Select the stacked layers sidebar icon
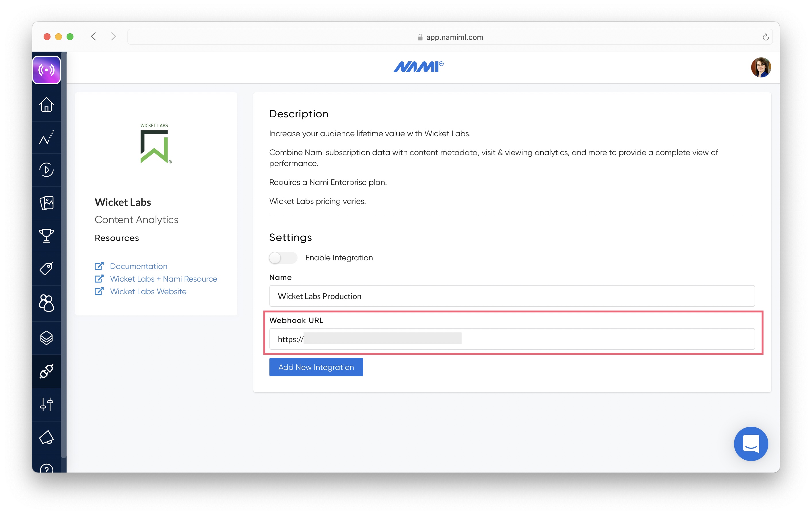Screen dimensions: 812x515 [46, 338]
